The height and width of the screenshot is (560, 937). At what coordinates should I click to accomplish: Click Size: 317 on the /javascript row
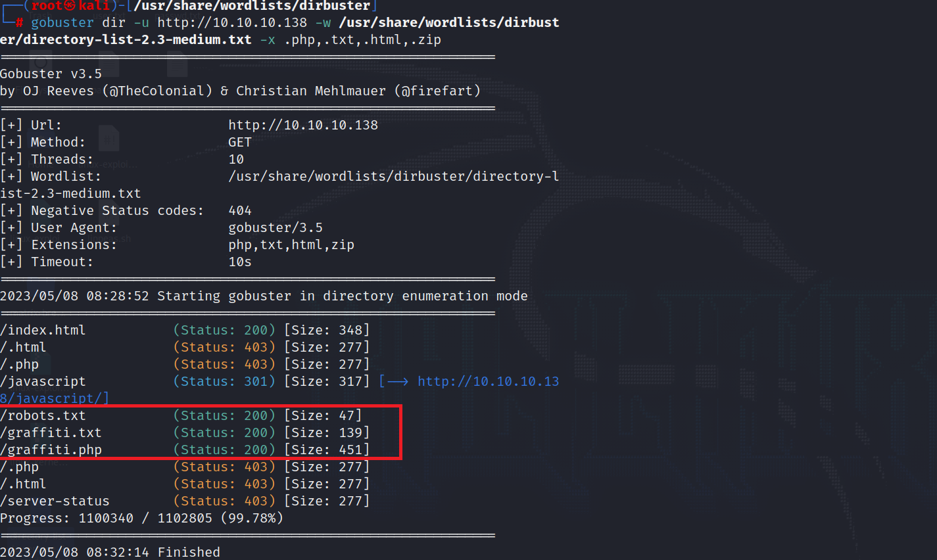click(x=327, y=381)
